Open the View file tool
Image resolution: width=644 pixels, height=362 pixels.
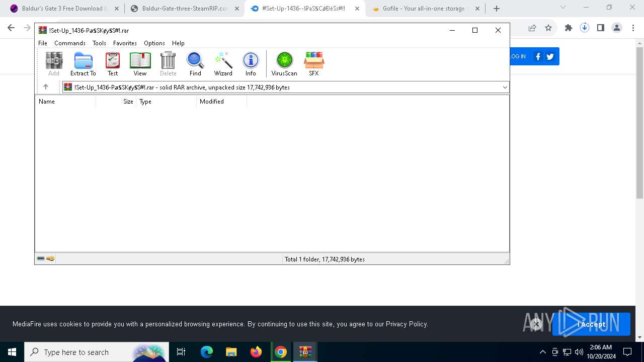click(140, 64)
